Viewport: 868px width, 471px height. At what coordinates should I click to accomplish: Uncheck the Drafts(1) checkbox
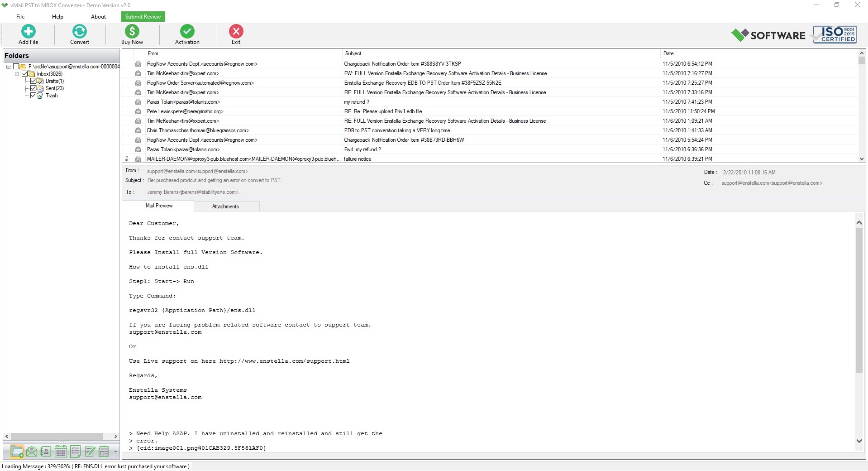[x=33, y=81]
